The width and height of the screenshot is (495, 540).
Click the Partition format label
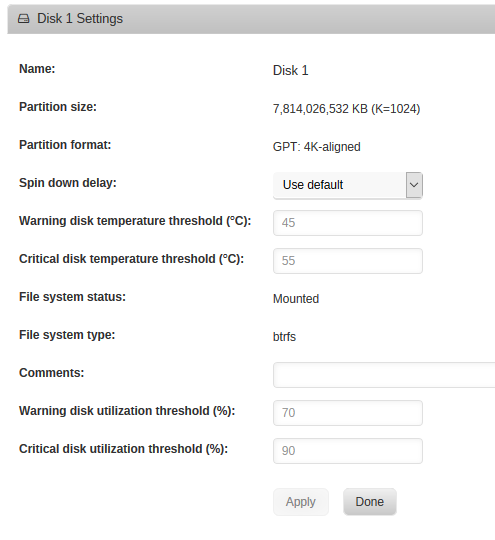[x=65, y=145]
